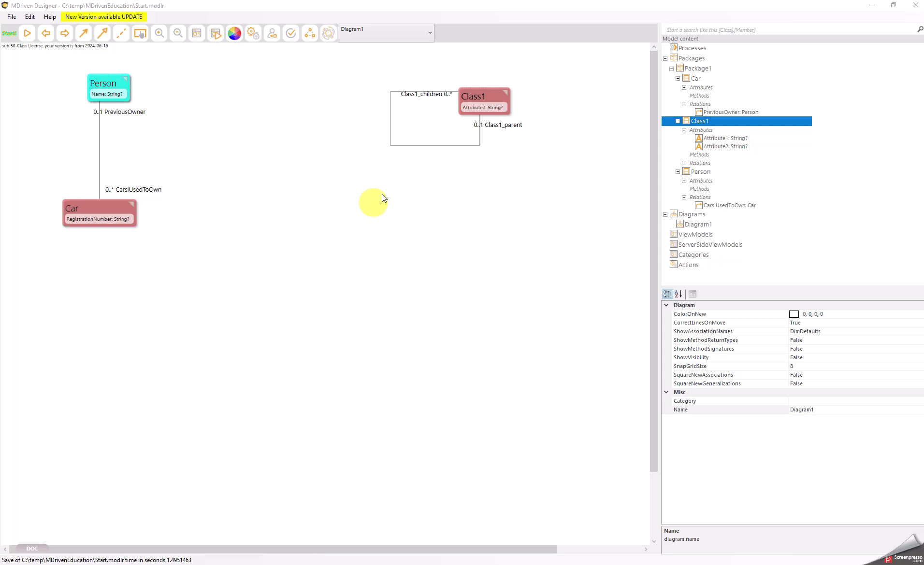Click the zoom out magnifier icon
This screenshot has height=565, width=924.
[x=178, y=33]
